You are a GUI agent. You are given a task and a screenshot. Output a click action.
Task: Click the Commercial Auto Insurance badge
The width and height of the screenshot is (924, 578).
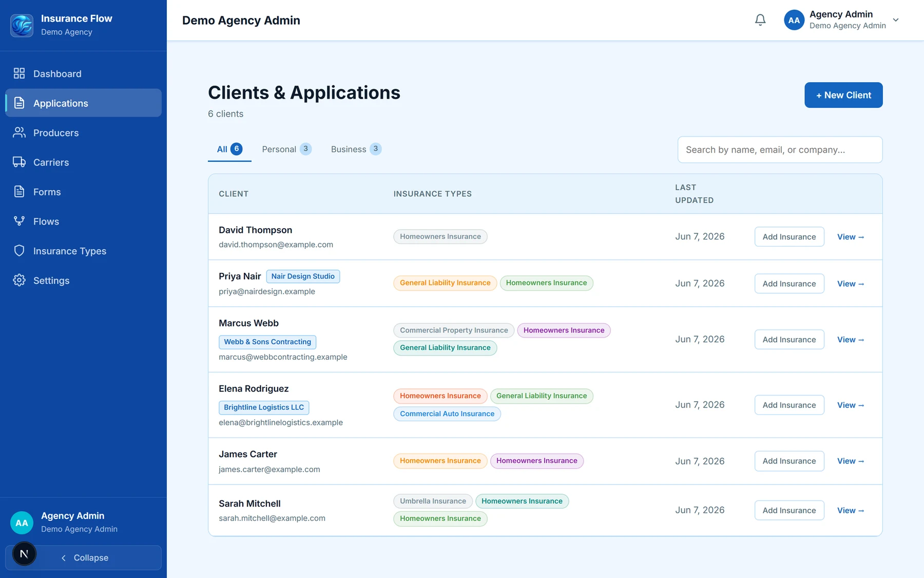coord(447,414)
